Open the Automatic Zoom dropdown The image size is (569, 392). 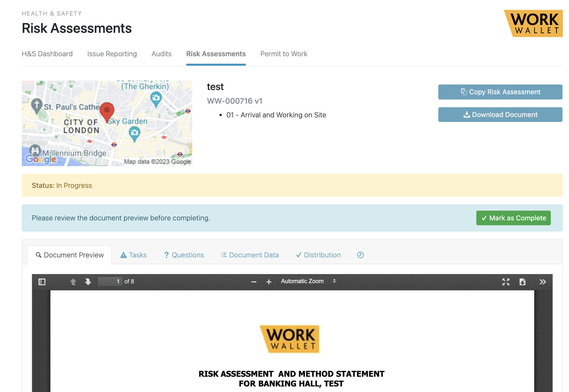(308, 281)
